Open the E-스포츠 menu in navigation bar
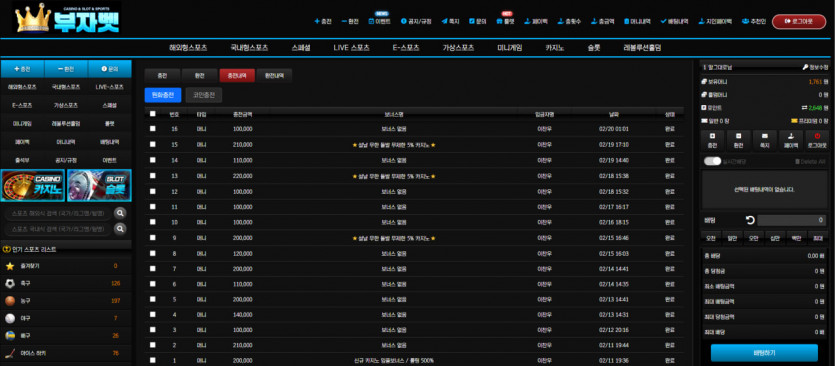This screenshot has width=835, height=366. click(406, 47)
